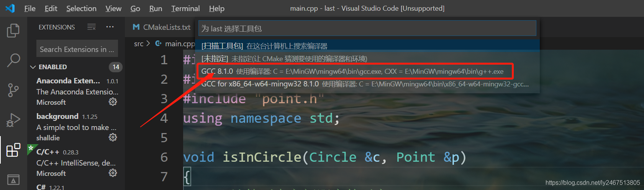Select the Extensions view icon
The image size is (644, 190).
(x=13, y=150)
